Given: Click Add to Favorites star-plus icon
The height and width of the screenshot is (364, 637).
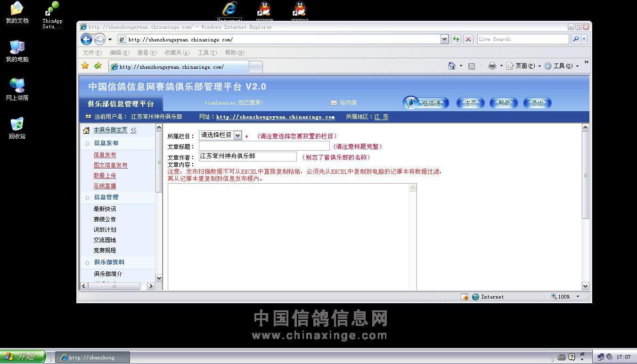Looking at the screenshot, I should (98, 66).
